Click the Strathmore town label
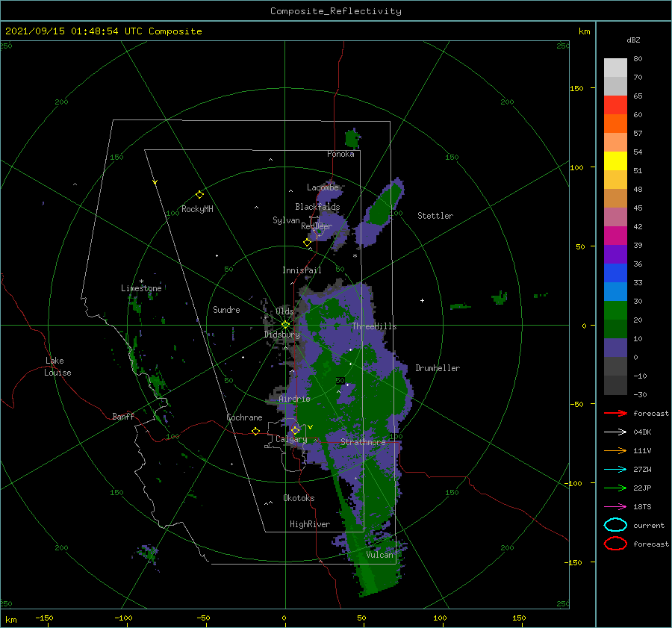The height and width of the screenshot is (628, 672). [x=363, y=441]
